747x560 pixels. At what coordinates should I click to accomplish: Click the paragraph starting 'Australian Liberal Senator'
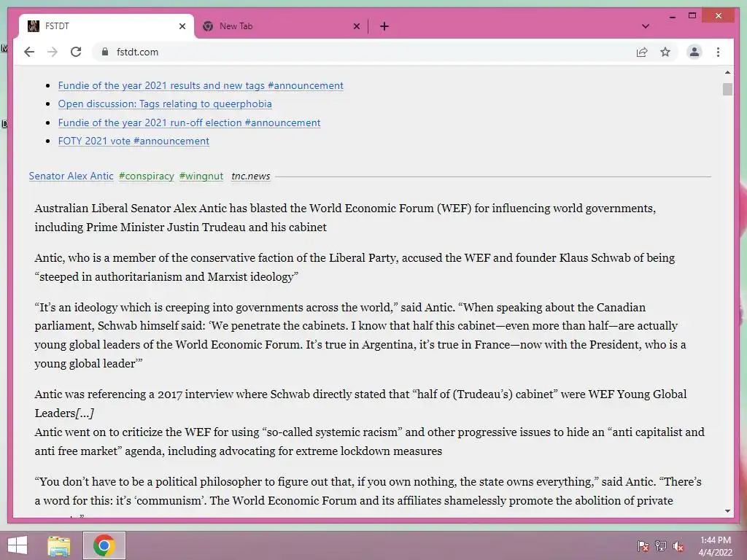click(x=345, y=217)
